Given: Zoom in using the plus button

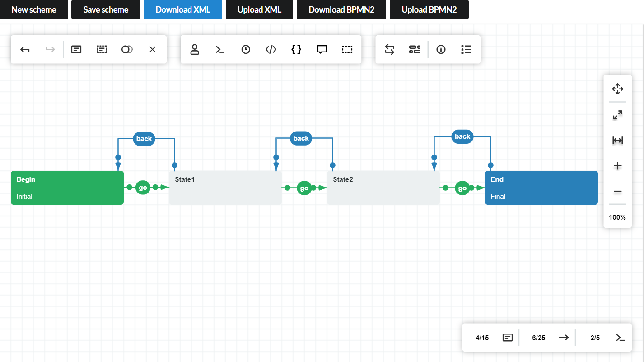Looking at the screenshot, I should 617,166.
